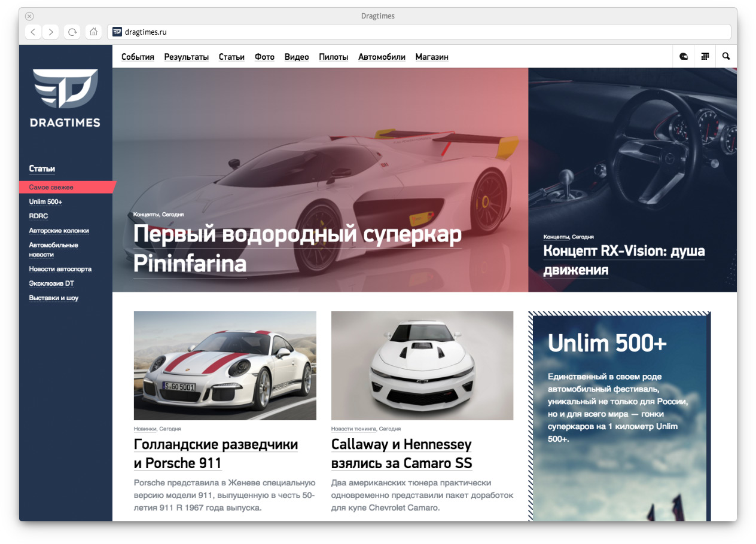Click the dragtimes.ru address bar

tap(419, 32)
